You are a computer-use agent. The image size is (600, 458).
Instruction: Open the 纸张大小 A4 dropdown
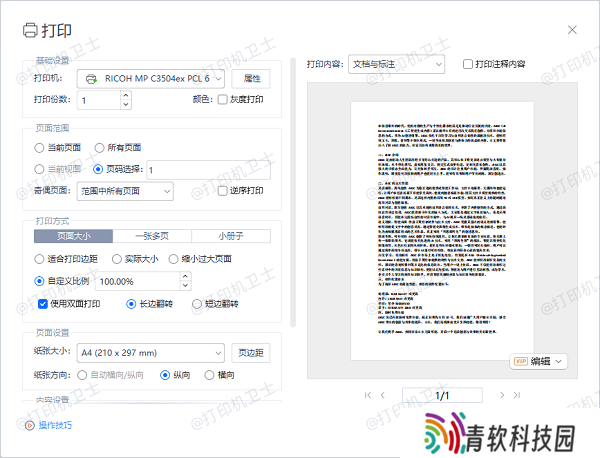pyautogui.click(x=151, y=353)
